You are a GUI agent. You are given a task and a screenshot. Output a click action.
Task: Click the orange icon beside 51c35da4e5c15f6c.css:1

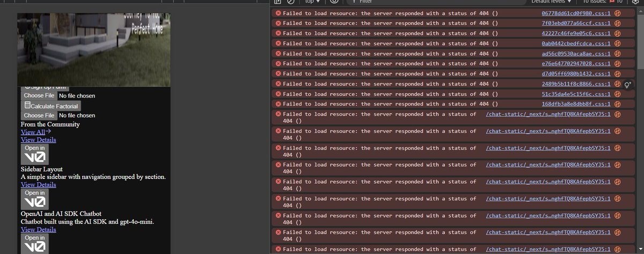pyautogui.click(x=618, y=94)
